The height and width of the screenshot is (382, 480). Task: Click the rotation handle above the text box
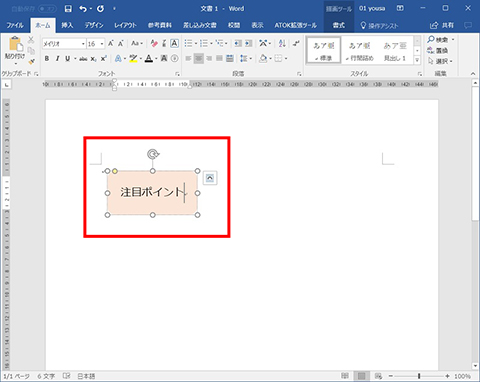[153, 154]
